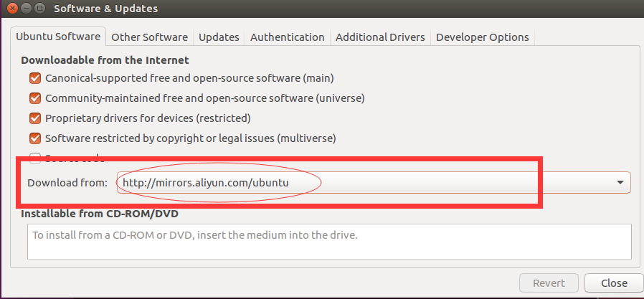This screenshot has height=299, width=644.
Task: Switch to the Other Software tab
Action: pyautogui.click(x=149, y=37)
